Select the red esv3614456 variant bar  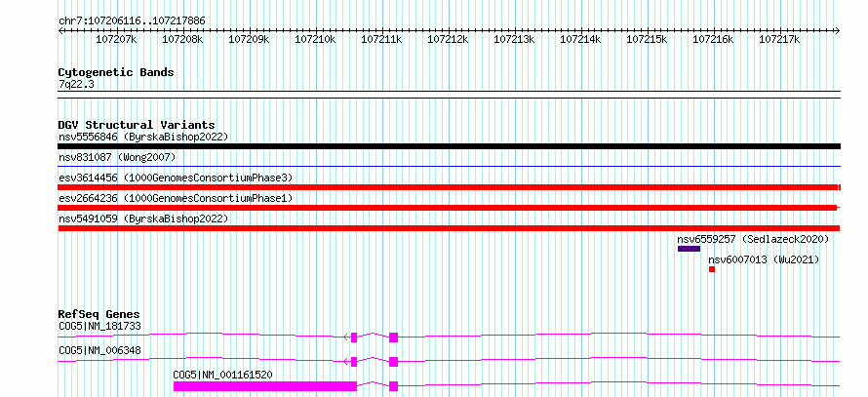[449, 187]
